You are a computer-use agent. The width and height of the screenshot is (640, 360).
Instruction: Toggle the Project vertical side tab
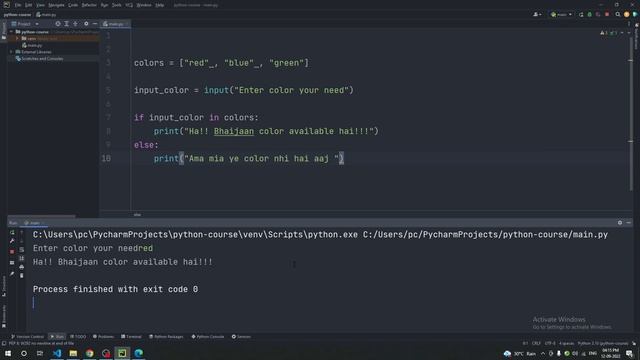[x=4, y=31]
